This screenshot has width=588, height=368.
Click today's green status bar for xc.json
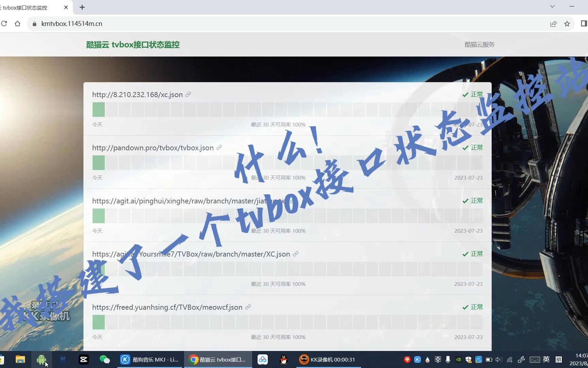pyautogui.click(x=99, y=110)
